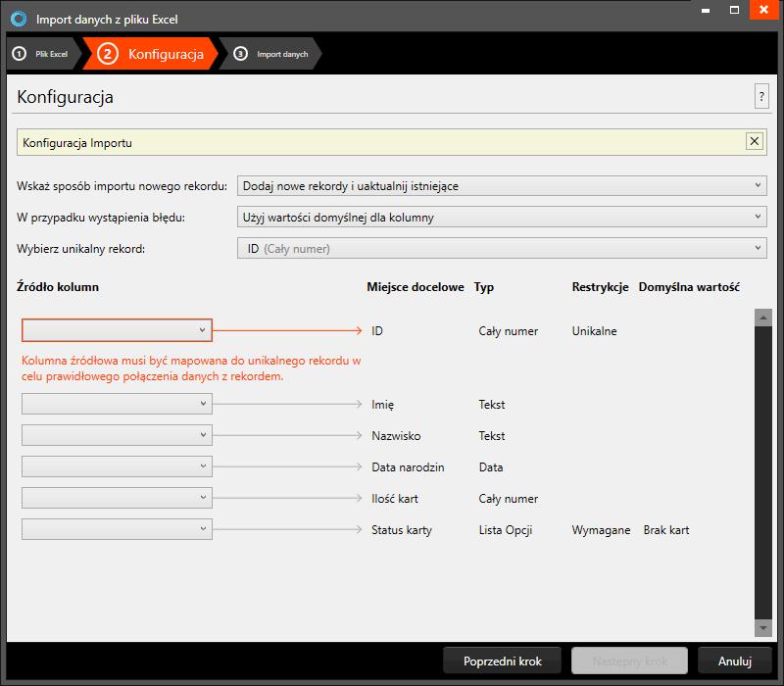Click the Brak kart default value
Viewport: 784px width, 686px height.
(x=666, y=530)
